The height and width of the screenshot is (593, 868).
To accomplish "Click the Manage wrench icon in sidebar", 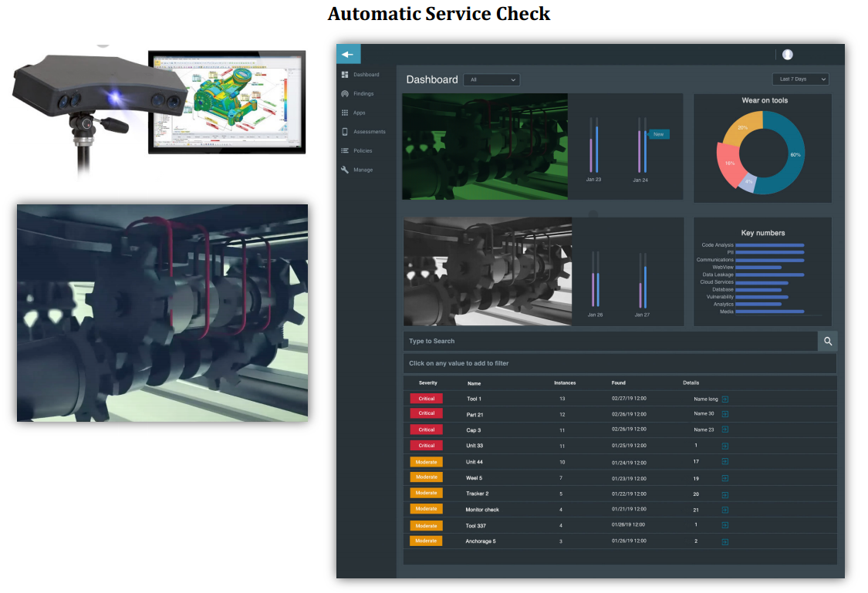I will pyautogui.click(x=345, y=170).
